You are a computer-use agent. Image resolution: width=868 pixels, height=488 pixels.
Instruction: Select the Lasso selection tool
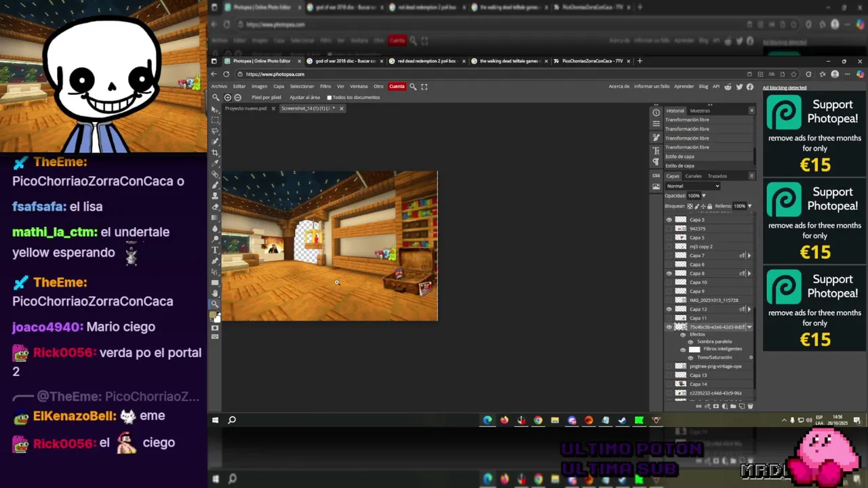pyautogui.click(x=215, y=131)
